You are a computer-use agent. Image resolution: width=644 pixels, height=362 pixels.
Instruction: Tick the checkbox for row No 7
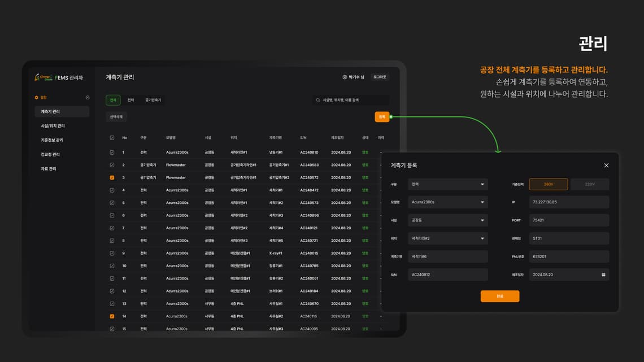coord(112,228)
